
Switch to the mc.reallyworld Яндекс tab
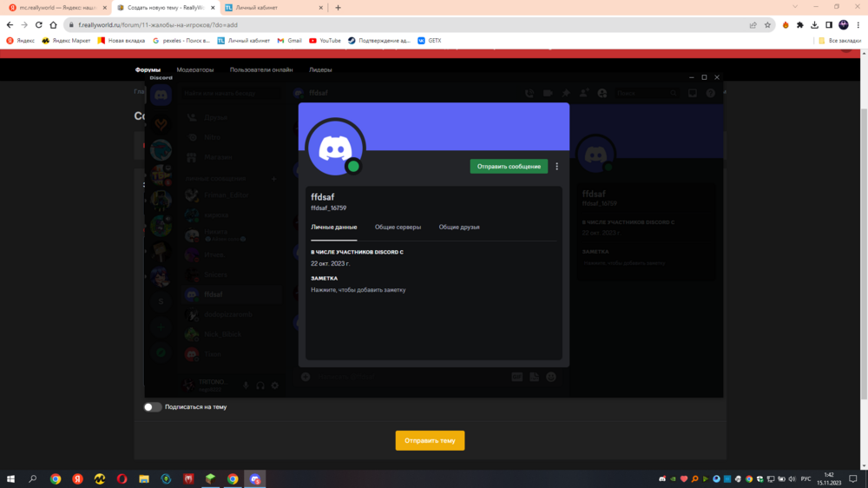pyautogui.click(x=56, y=8)
